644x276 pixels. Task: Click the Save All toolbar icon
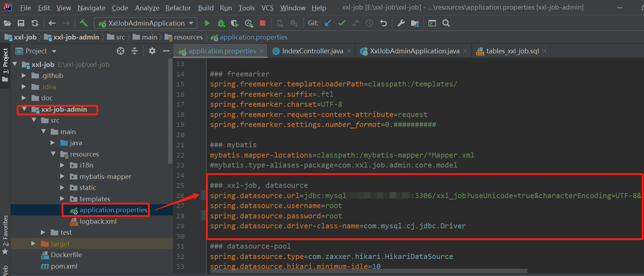point(21,23)
